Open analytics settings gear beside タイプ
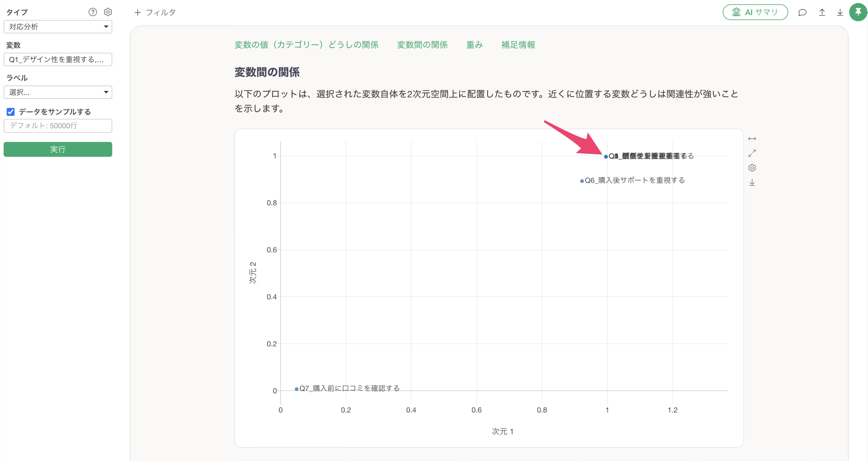 [x=108, y=12]
